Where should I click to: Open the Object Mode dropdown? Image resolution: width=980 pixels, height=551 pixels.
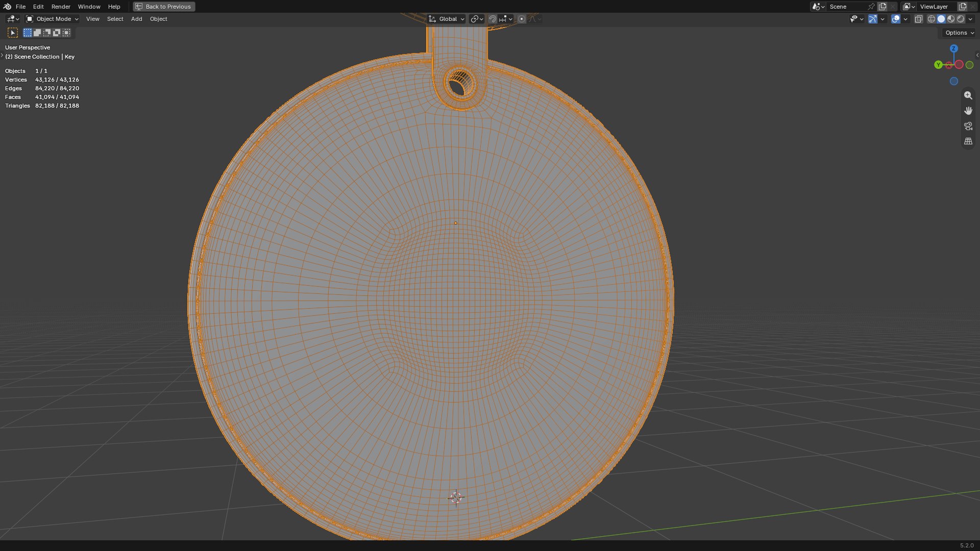[x=52, y=19]
